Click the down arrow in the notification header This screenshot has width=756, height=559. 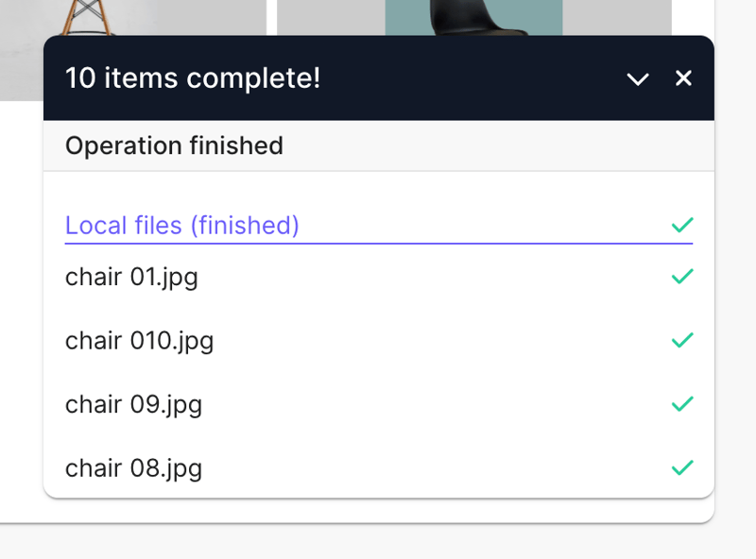(x=639, y=79)
